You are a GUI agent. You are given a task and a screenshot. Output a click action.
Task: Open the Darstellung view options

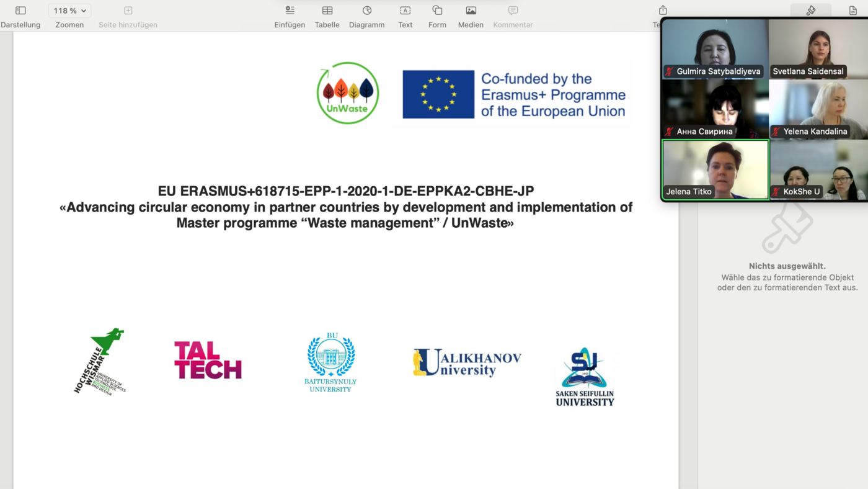(x=20, y=11)
